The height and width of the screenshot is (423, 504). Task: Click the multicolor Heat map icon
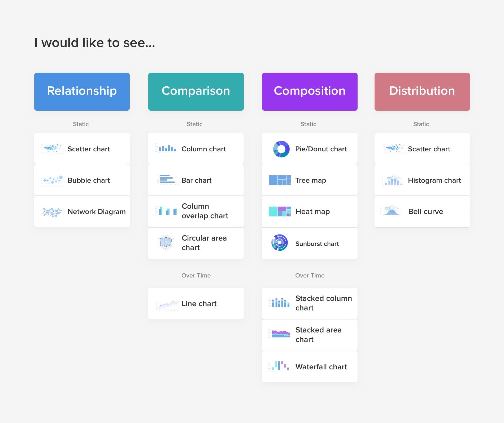(x=280, y=211)
